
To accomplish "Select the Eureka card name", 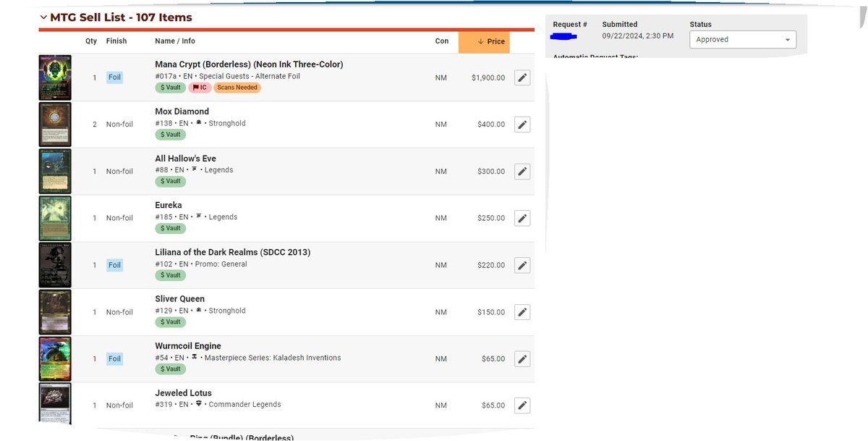I will pyautogui.click(x=168, y=205).
